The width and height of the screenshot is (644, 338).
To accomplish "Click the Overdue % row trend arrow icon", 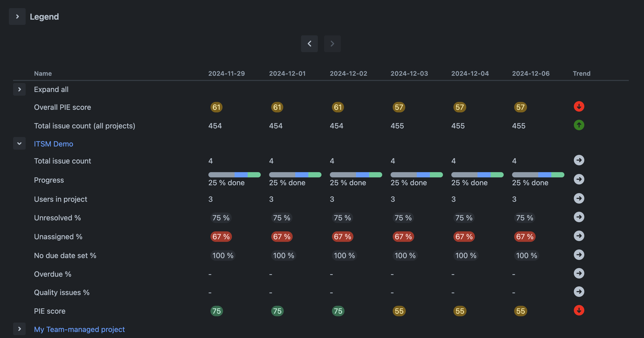I will [579, 273].
